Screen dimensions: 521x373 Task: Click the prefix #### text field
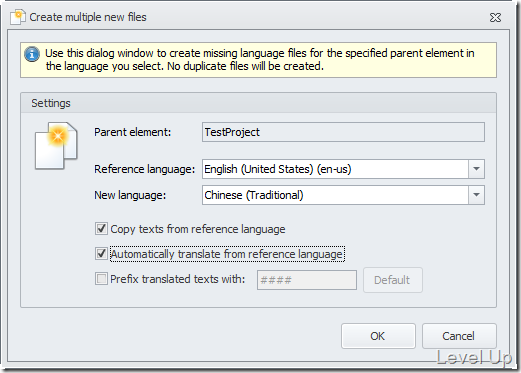[x=307, y=280]
